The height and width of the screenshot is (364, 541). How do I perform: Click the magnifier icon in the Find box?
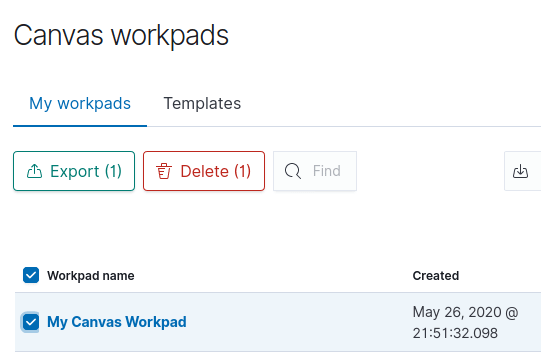293,171
